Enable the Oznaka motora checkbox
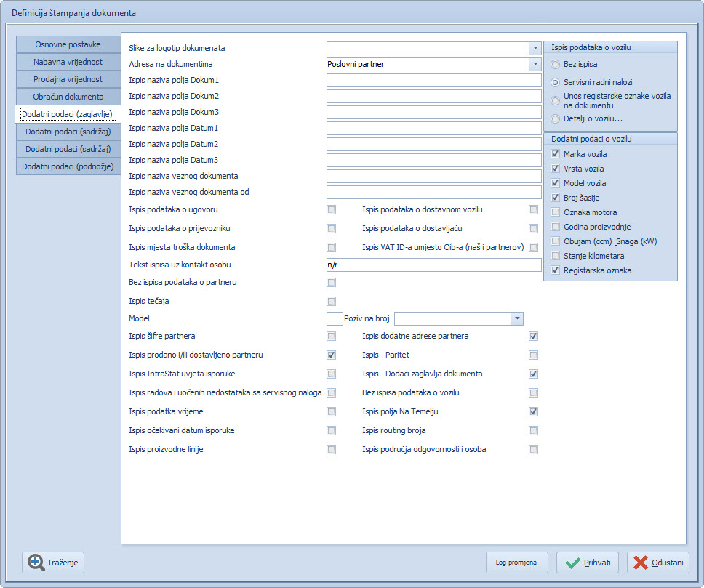 556,212
